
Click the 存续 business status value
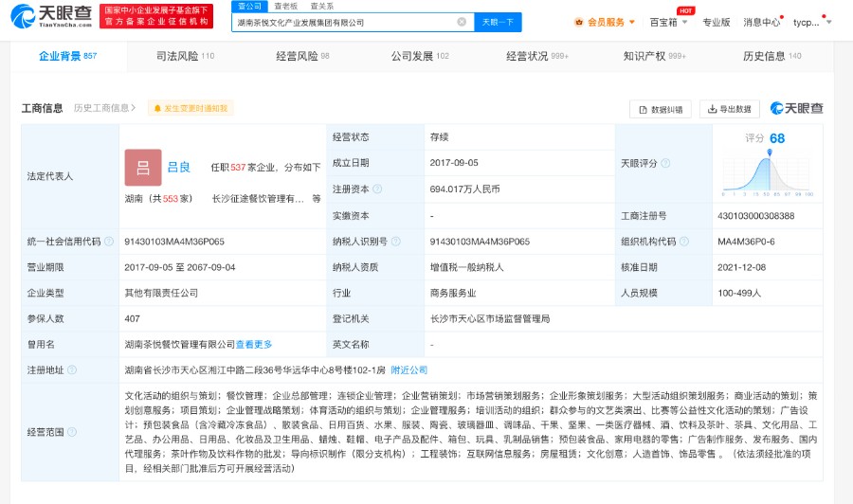(x=439, y=137)
